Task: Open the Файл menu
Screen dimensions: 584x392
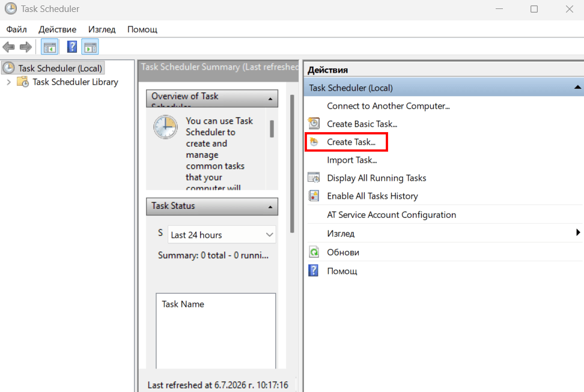Action: (16, 29)
